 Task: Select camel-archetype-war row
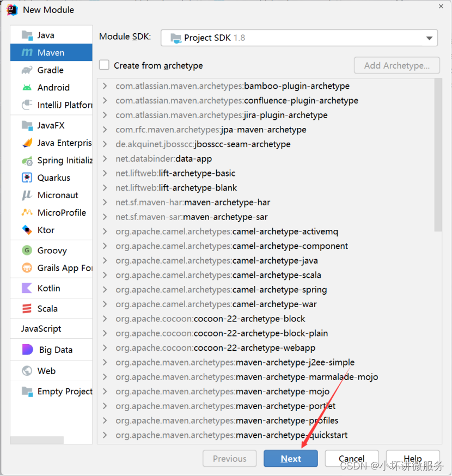pyautogui.click(x=266, y=304)
